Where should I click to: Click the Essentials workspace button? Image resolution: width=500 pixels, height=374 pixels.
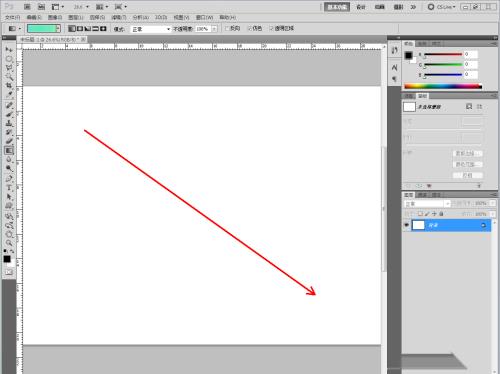pos(337,7)
